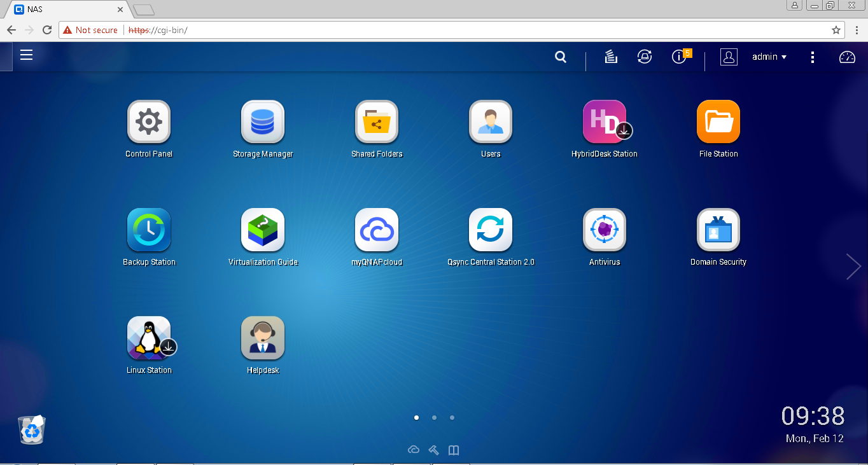Open the browser's three-dot menu
The height and width of the screenshot is (465, 868).
(856, 30)
